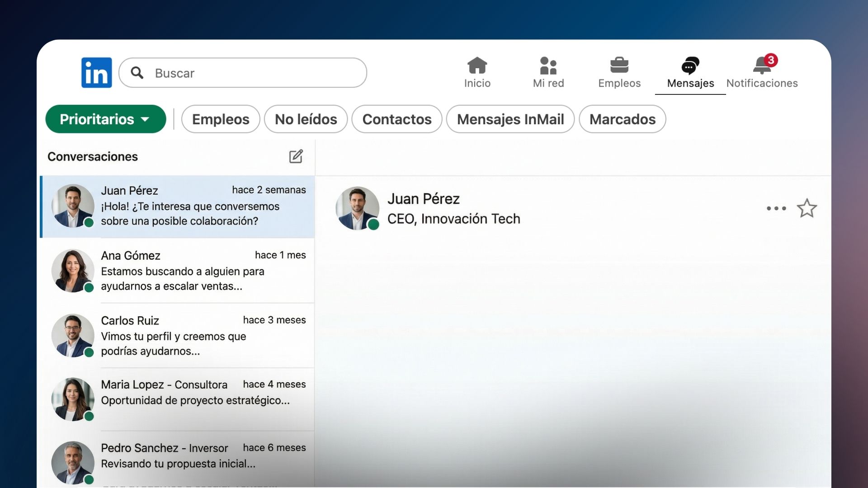Click the magnifier search icon
Viewport: 868px width, 488px height.
click(x=137, y=73)
